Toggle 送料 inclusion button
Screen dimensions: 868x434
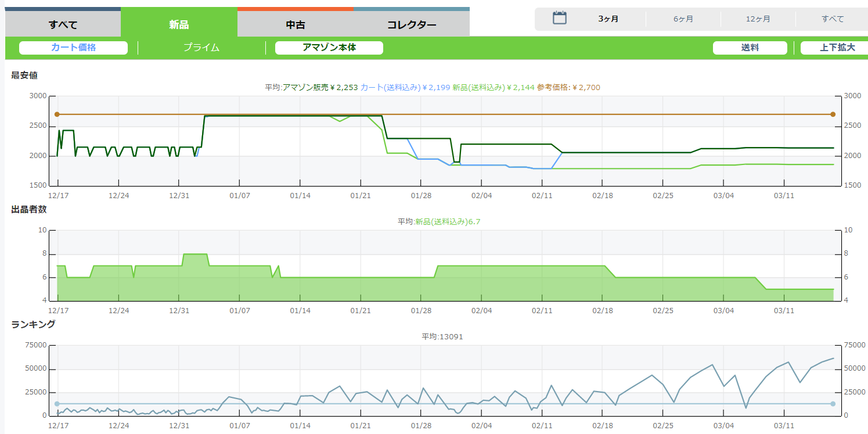tap(750, 48)
